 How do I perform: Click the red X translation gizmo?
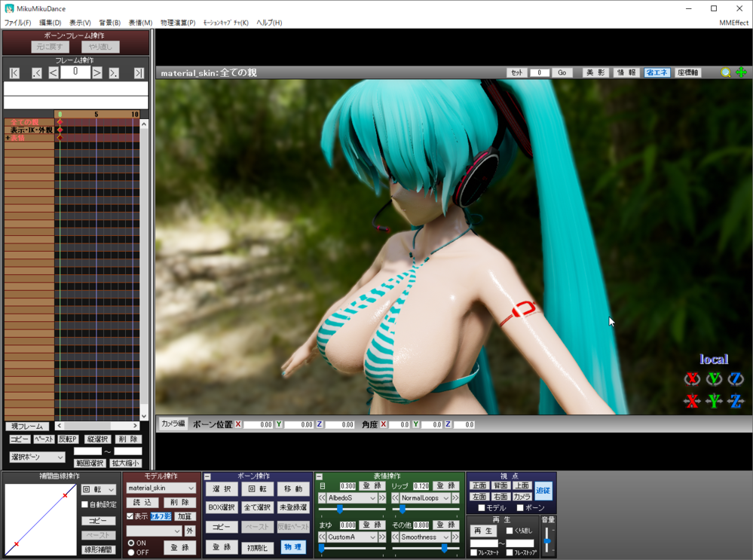pos(692,400)
